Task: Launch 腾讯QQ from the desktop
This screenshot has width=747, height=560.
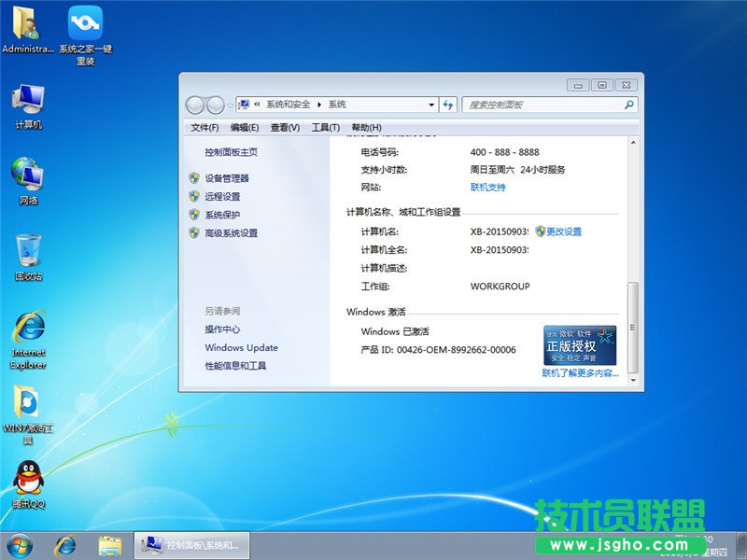Action: tap(27, 476)
